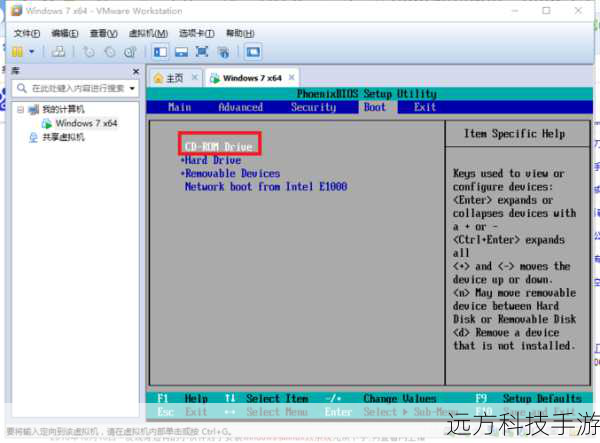This screenshot has height=443, width=600.
Task: Open the 编辑(E) menu
Action: click(65, 33)
